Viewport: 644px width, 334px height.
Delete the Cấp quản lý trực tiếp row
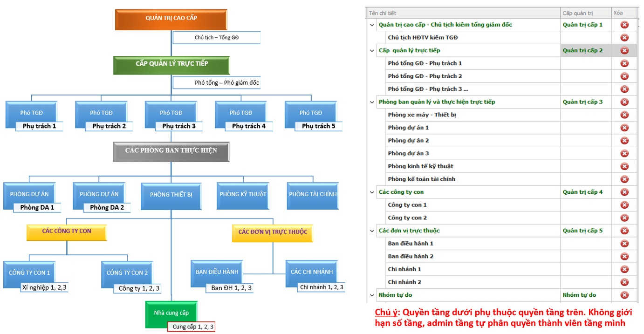[624, 50]
